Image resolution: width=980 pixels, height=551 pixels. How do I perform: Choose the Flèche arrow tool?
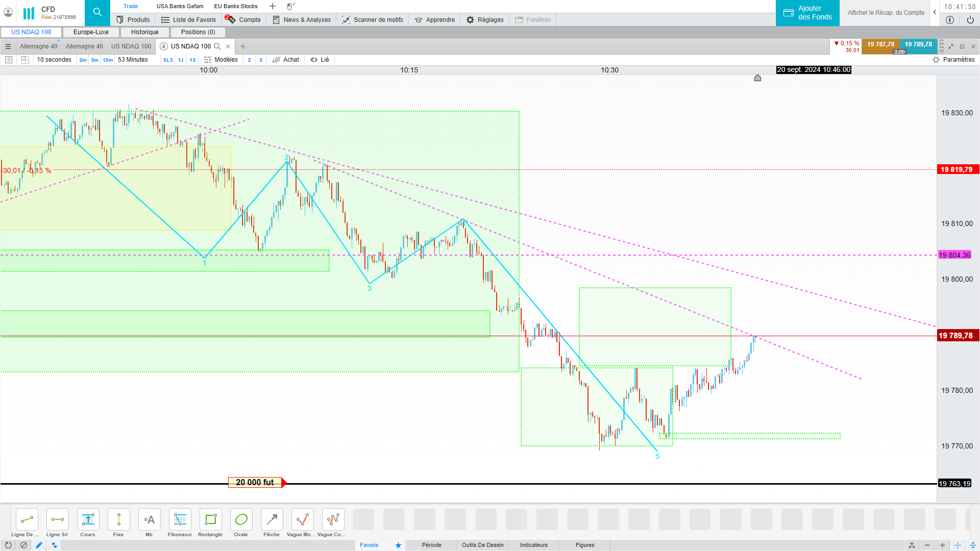(x=272, y=520)
